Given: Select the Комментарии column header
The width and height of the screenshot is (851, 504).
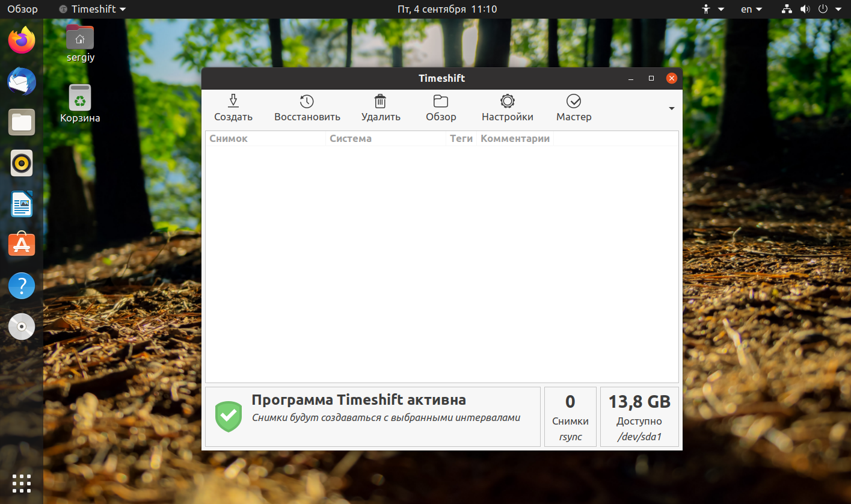Looking at the screenshot, I should [x=515, y=138].
